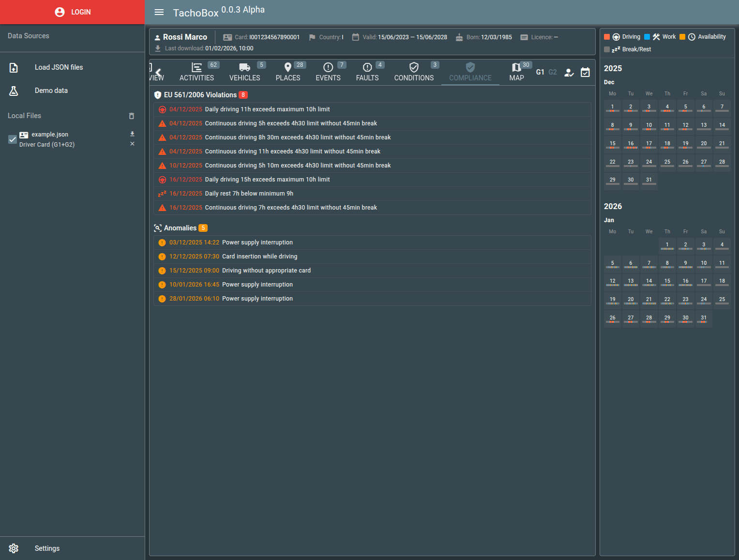
Task: Switch to the Activities tab
Action: 196,72
